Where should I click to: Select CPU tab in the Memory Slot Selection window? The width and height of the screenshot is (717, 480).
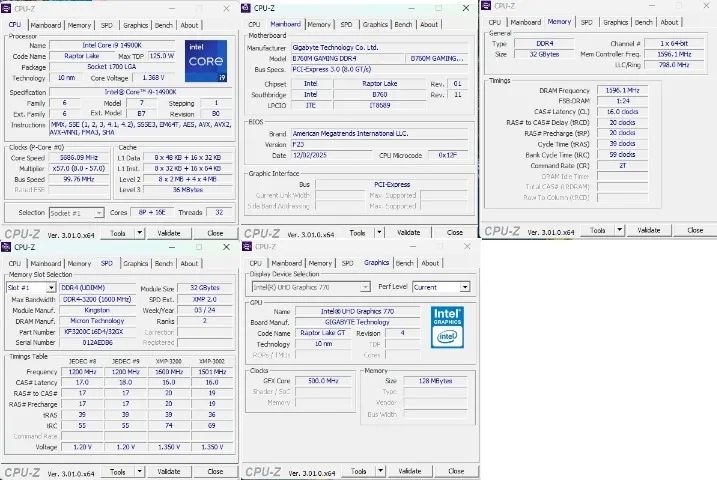[15, 263]
